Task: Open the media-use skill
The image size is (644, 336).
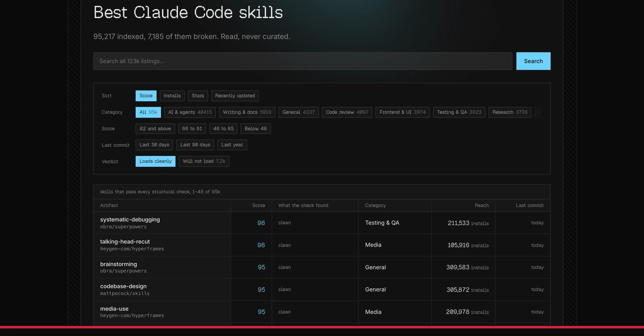Action: point(115,309)
